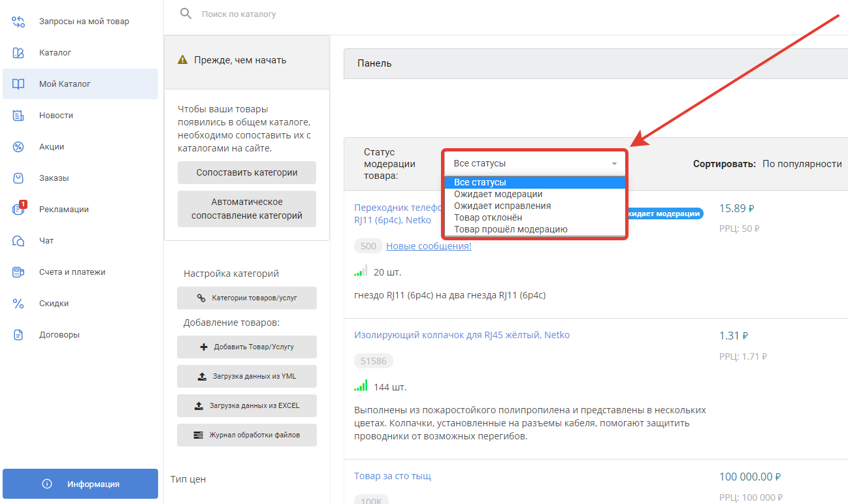
Task: Click the Новости newspaper icon
Action: [18, 116]
